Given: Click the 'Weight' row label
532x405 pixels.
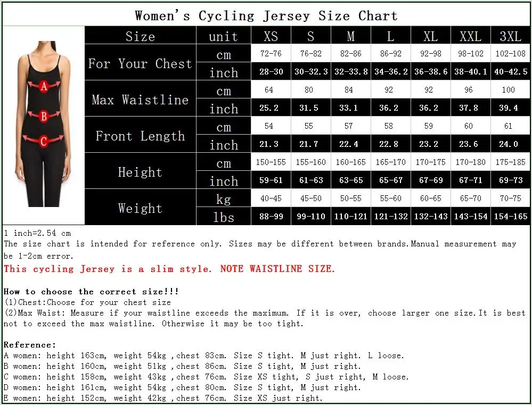Looking at the screenshot, I should coord(140,208).
